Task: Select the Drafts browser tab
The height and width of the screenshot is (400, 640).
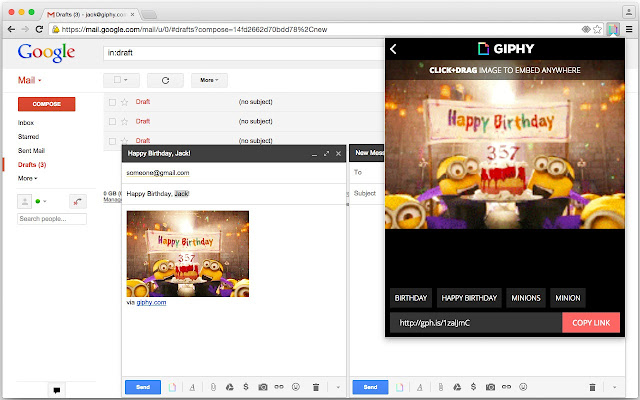Action: 90,14
